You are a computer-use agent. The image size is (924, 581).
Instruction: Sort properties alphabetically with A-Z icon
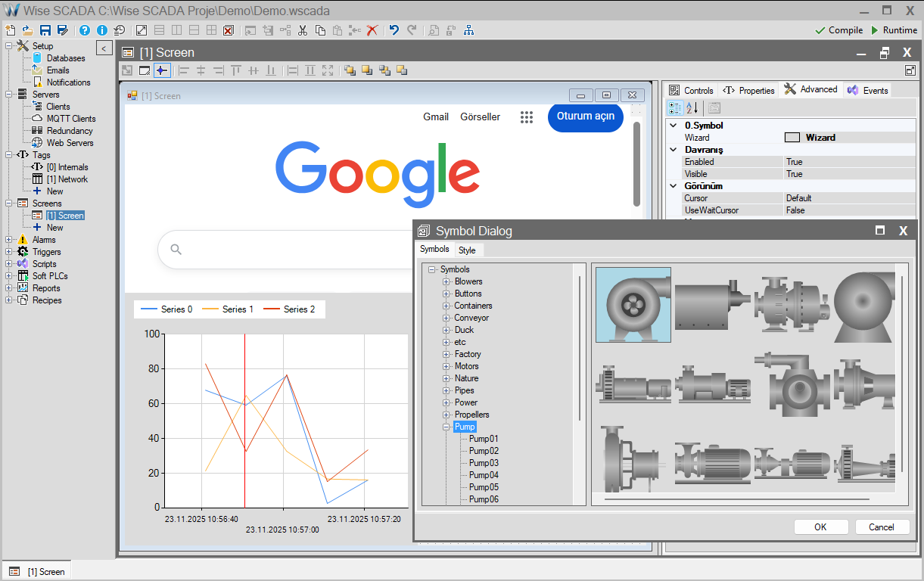coord(692,108)
